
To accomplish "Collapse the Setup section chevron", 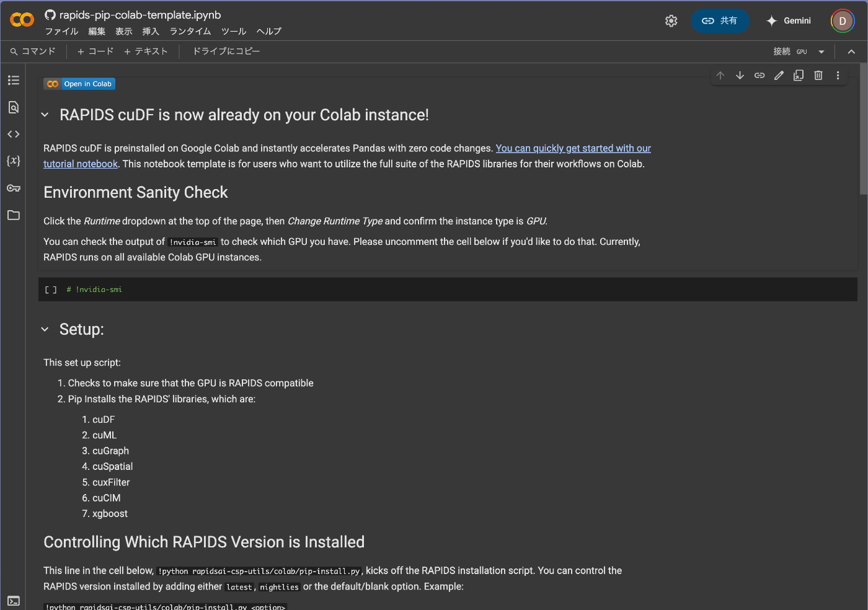I will click(x=44, y=330).
